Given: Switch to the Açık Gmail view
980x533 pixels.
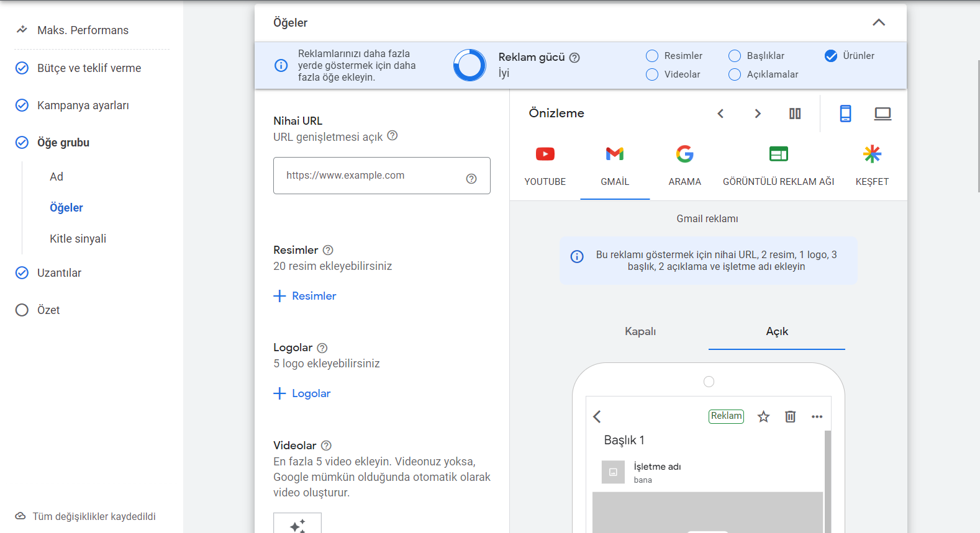Looking at the screenshot, I should point(777,331).
